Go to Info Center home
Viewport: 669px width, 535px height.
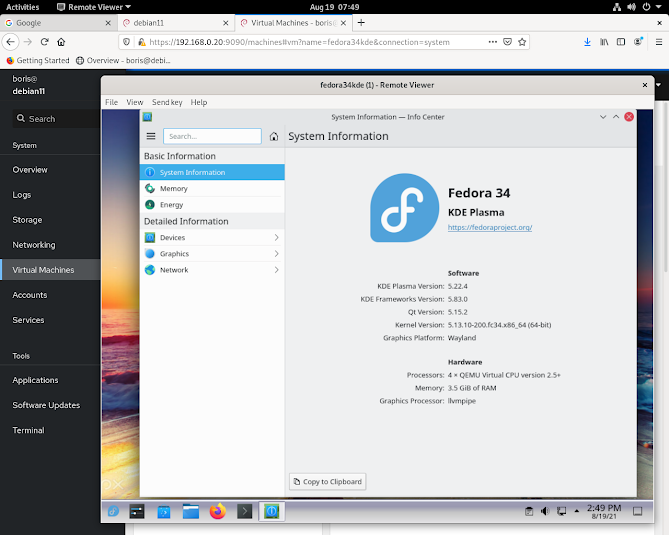[x=274, y=137]
